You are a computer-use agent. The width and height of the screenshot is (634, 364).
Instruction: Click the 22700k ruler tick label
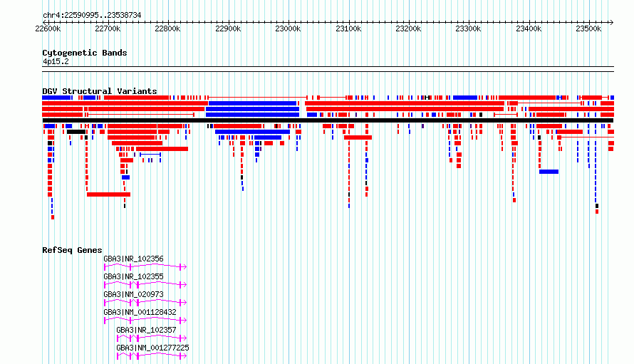point(108,28)
